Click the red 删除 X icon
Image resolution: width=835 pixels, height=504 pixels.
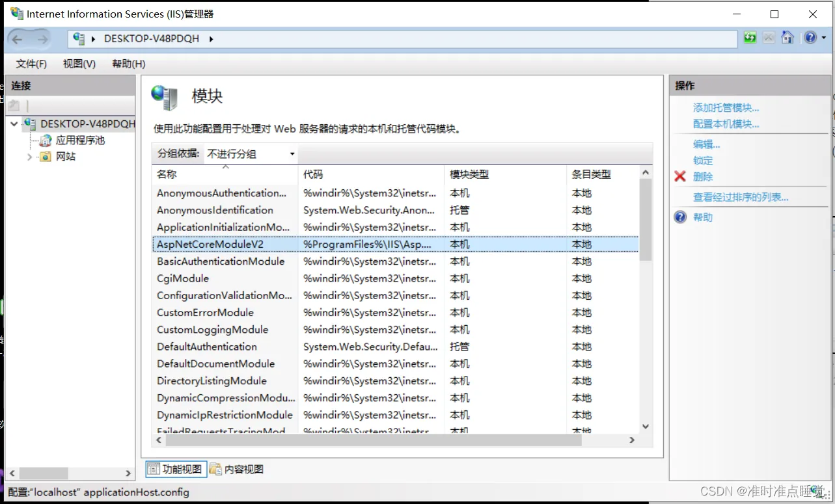pos(680,176)
